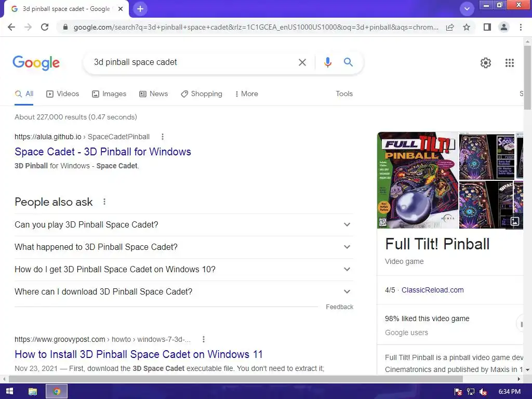Bookmark this page with the star icon
This screenshot has height=399, width=532.
467,27
